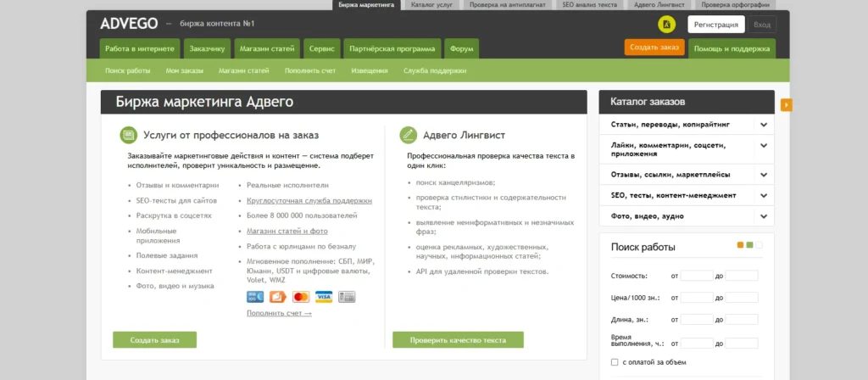
Task: Select the white view square in Поиск работы
Action: (759, 245)
